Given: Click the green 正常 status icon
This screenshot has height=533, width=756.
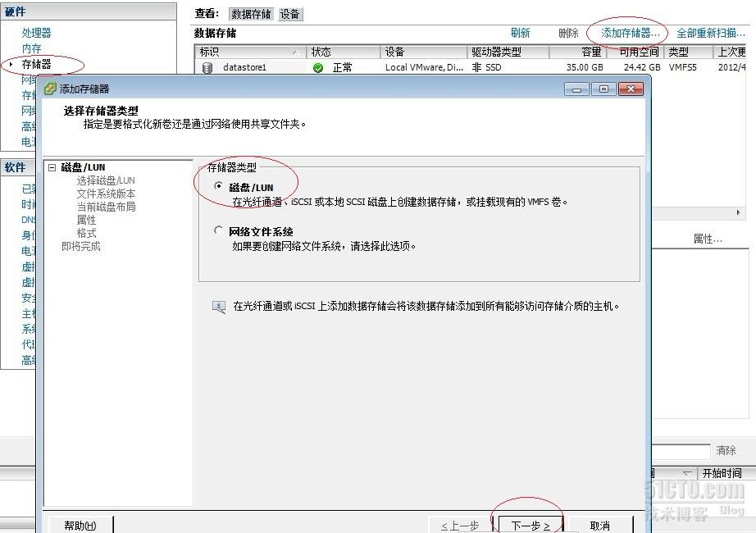Looking at the screenshot, I should pyautogui.click(x=317, y=67).
